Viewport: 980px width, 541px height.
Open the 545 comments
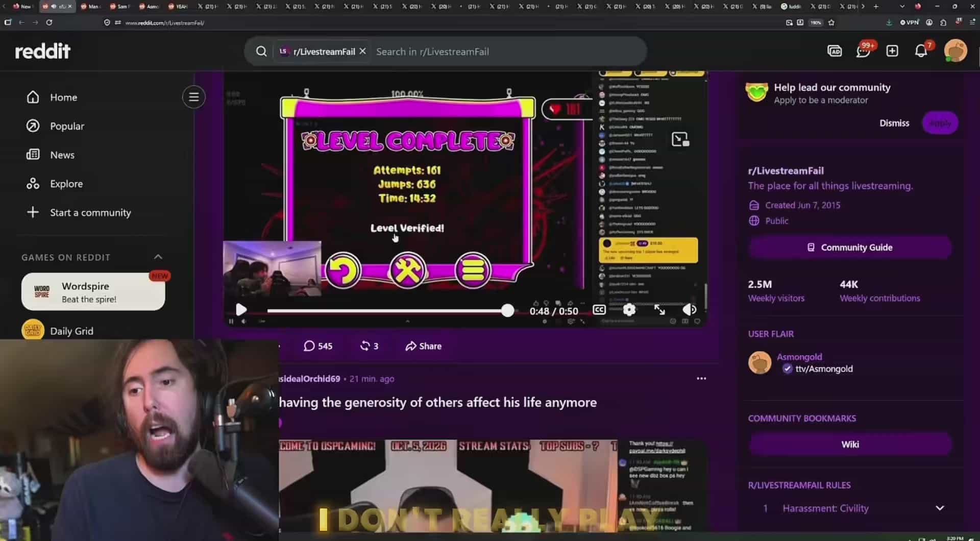tap(318, 346)
